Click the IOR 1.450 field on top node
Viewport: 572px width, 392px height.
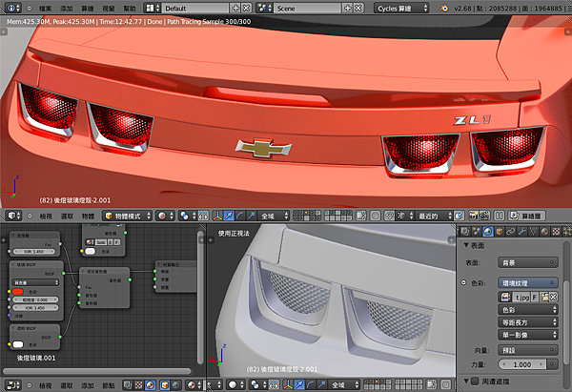(34, 252)
